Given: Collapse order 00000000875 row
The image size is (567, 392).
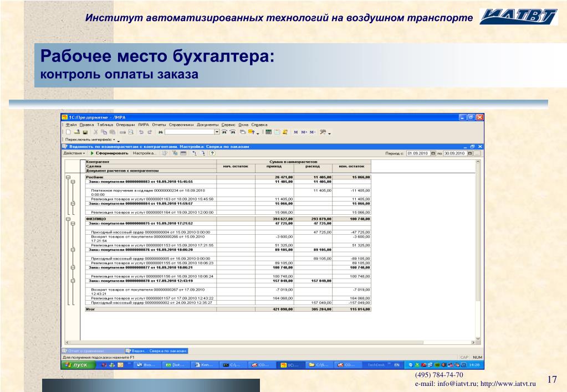Looking at the screenshot, I should [x=73, y=224].
